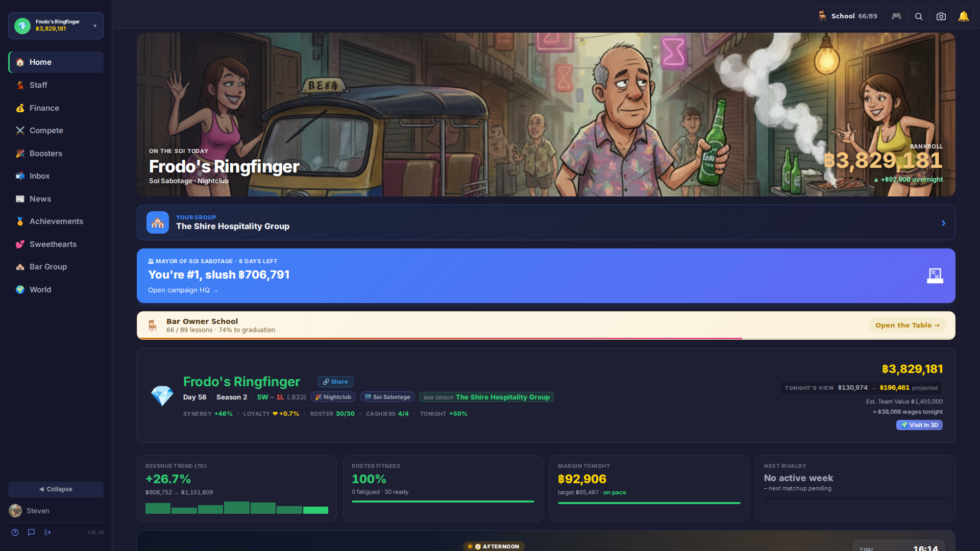Open the Finance section
Image resolution: width=980 pixels, height=551 pixels.
pos(56,108)
